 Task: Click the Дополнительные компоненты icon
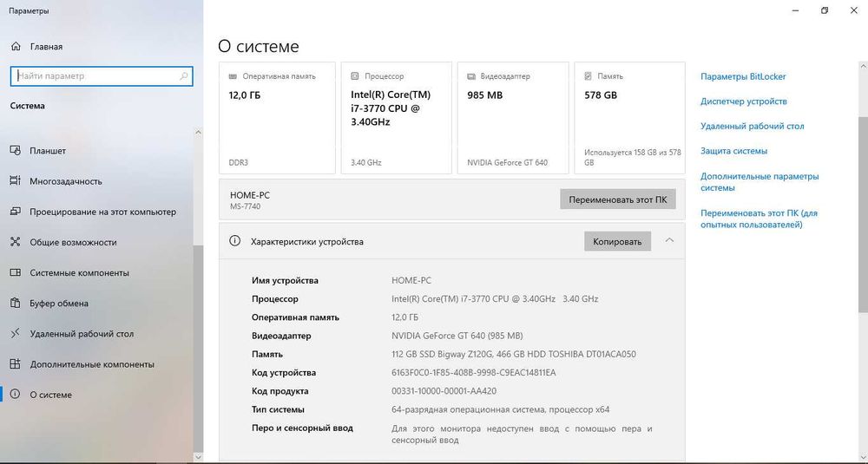[16, 364]
